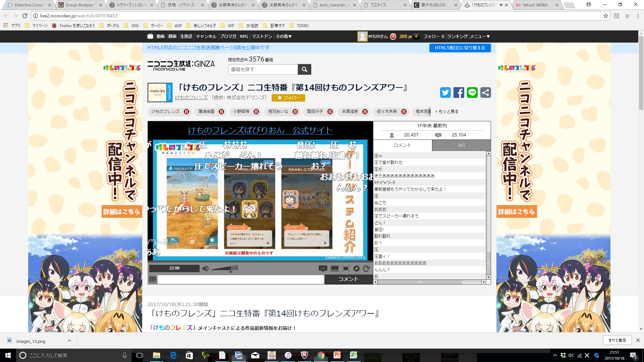Switch player to wide screen mode icon
The image size is (644, 362).
[x=334, y=268]
